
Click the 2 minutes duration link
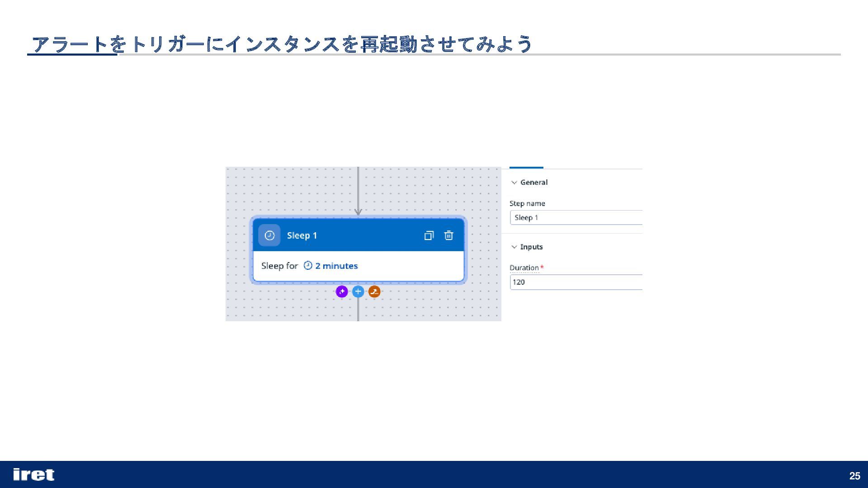pos(336,266)
